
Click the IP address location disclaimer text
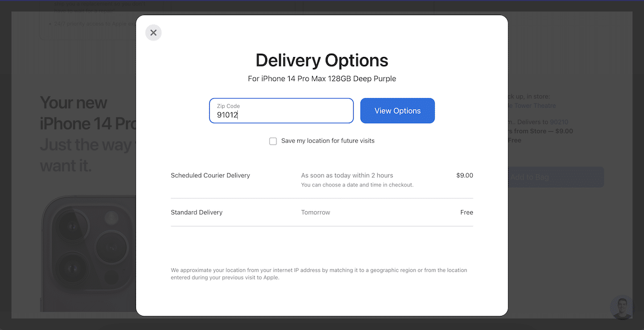pyautogui.click(x=319, y=274)
